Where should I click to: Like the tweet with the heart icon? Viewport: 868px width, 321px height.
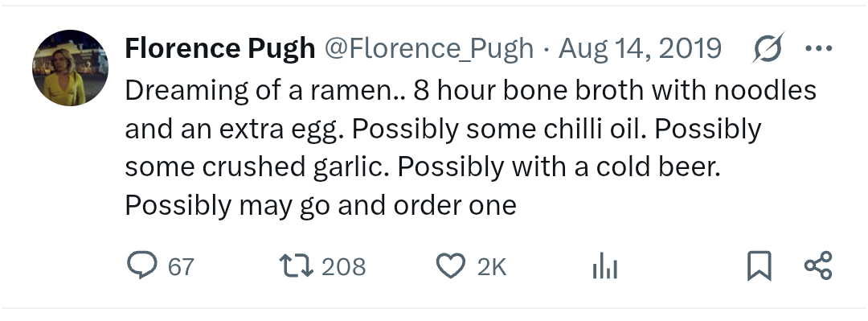coord(451,265)
